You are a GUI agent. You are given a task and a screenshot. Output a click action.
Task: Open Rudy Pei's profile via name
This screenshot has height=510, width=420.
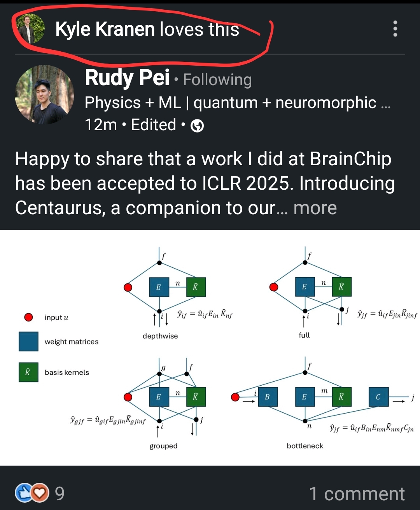(127, 77)
